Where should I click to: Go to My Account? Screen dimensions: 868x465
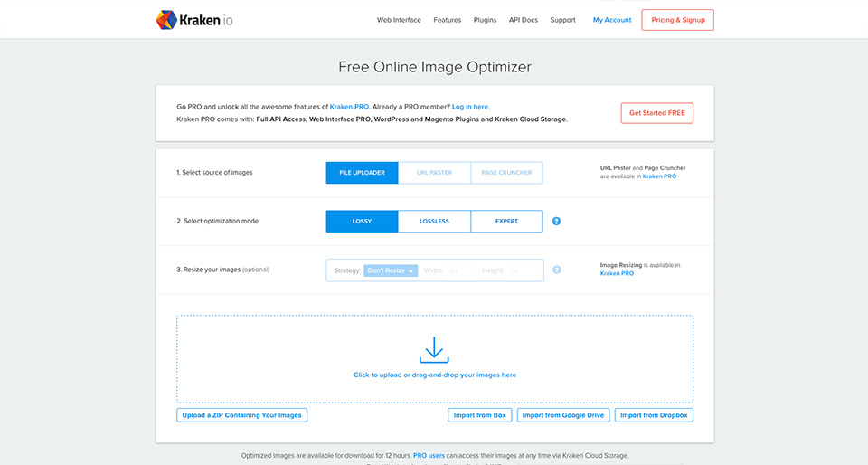(x=612, y=20)
